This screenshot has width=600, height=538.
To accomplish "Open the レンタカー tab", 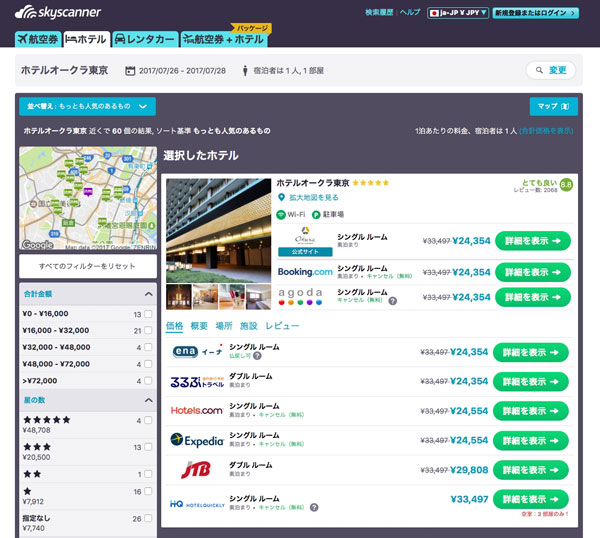I will point(145,39).
